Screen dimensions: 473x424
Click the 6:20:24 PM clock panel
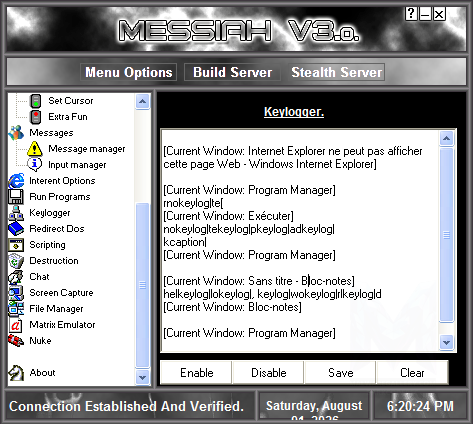tap(420, 406)
